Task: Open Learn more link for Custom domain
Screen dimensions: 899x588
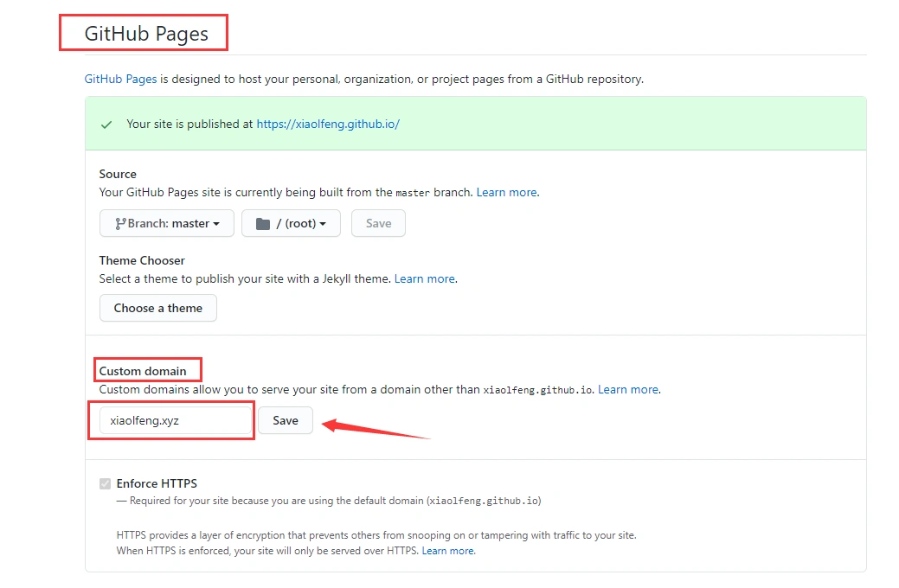Action: (x=628, y=390)
